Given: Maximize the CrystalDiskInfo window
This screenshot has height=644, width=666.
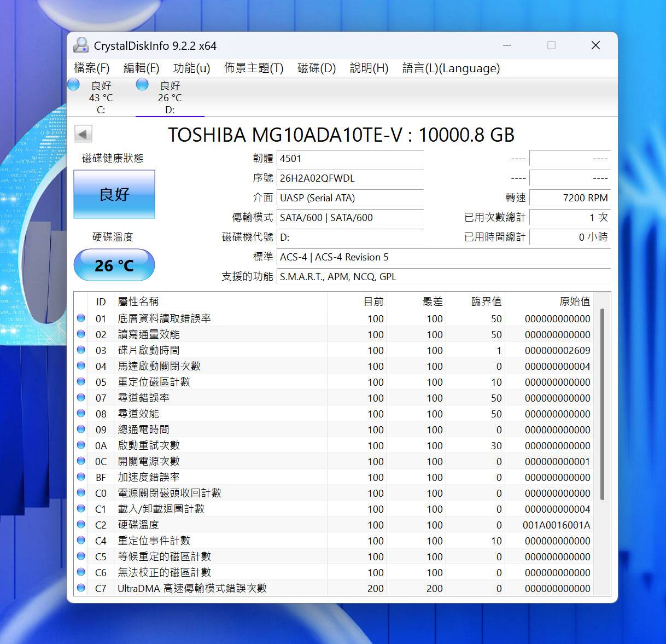Looking at the screenshot, I should click(x=551, y=45).
